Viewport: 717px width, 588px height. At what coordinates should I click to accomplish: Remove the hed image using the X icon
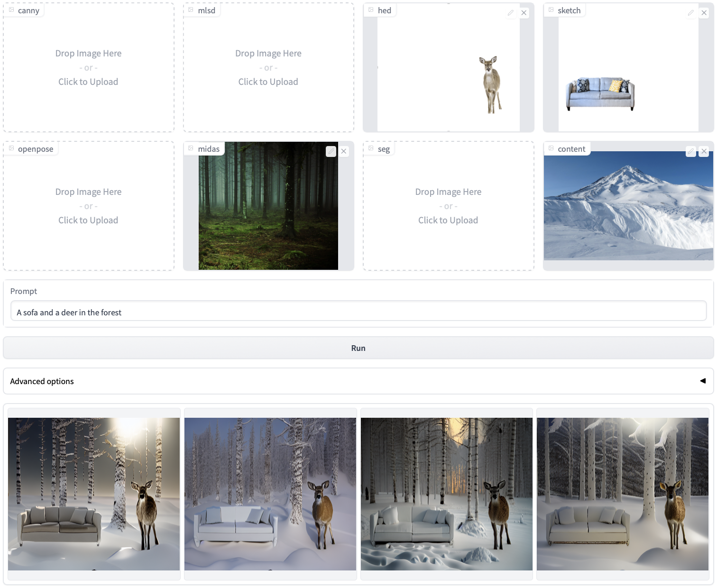524,13
